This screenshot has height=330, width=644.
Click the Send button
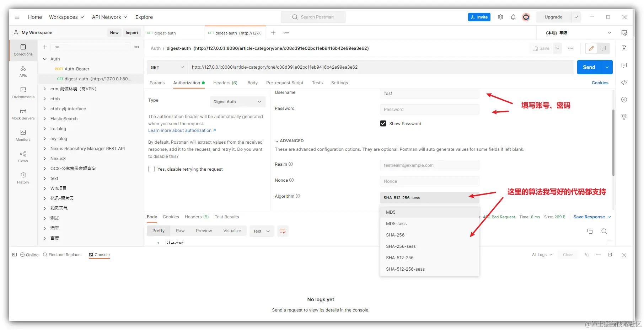(589, 67)
